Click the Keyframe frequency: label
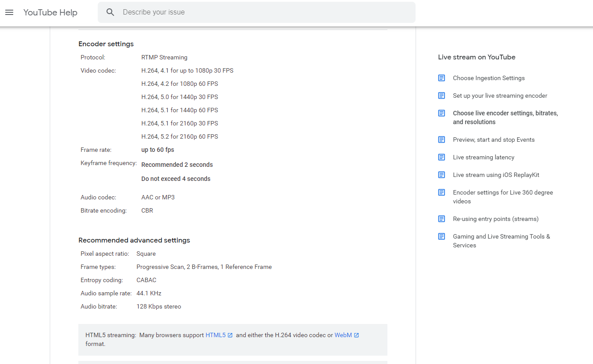The image size is (593, 364). click(x=109, y=163)
